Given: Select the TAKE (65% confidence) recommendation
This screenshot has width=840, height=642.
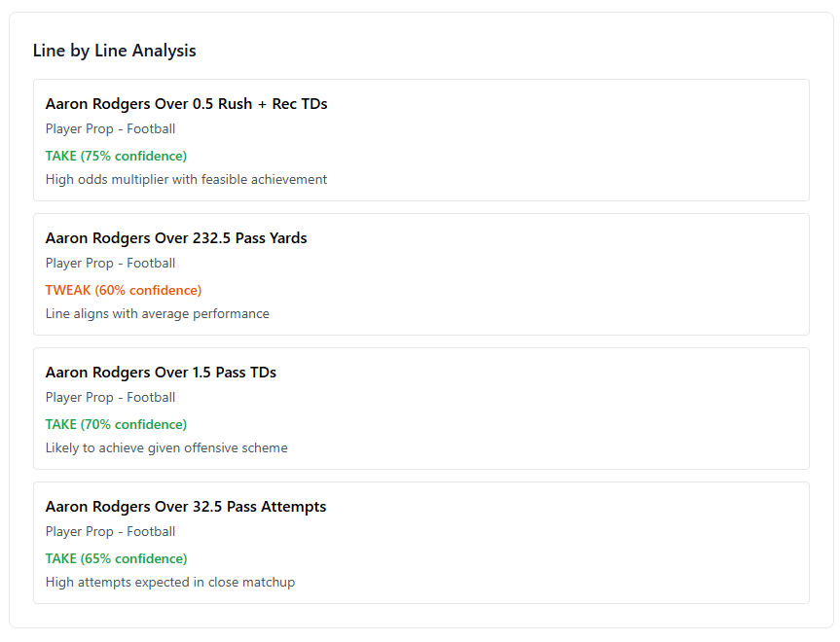Looking at the screenshot, I should pyautogui.click(x=116, y=558).
